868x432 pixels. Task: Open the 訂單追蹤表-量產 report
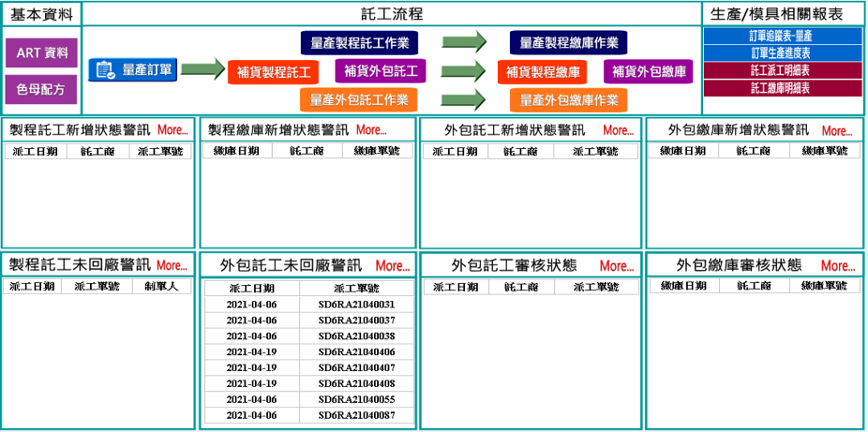781,36
